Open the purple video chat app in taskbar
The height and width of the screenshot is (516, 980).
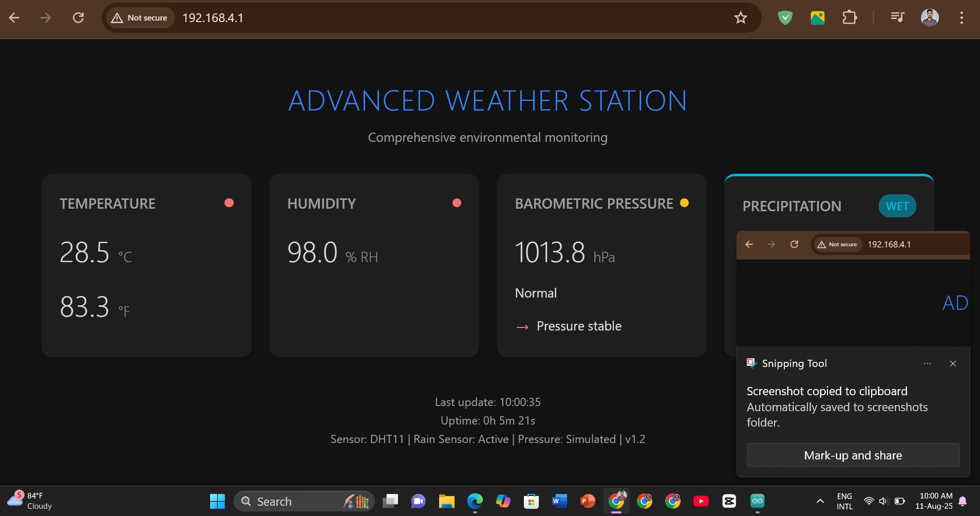click(x=418, y=501)
